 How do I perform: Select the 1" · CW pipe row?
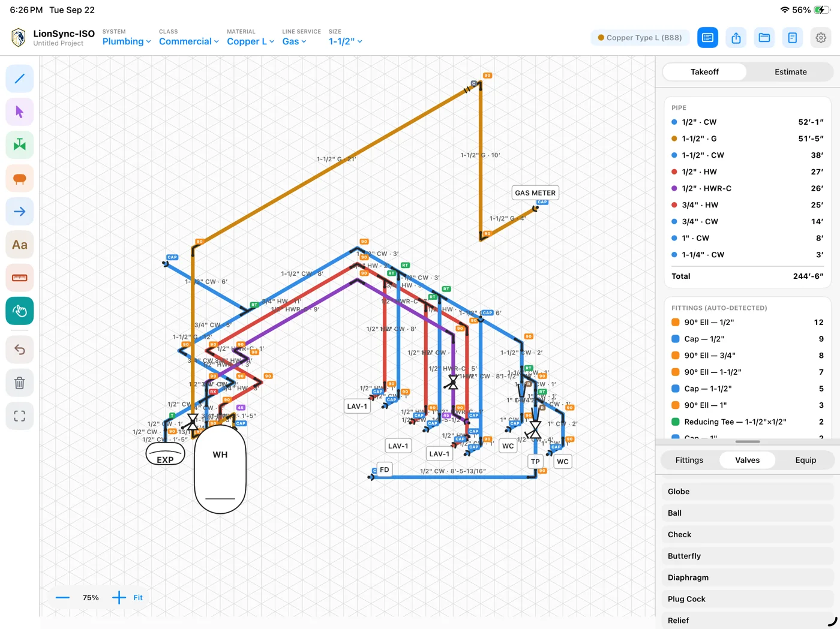click(x=747, y=238)
